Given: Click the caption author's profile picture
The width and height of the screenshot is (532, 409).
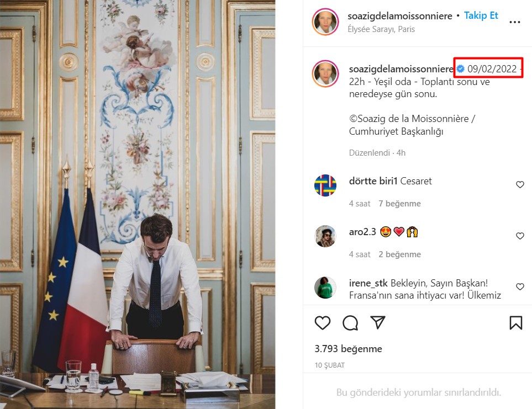Looking at the screenshot, I should pos(325,74).
